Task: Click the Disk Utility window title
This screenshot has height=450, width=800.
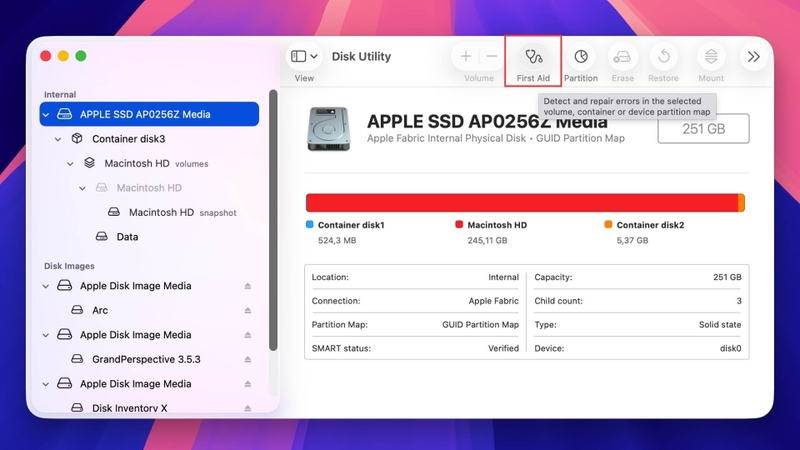Action: pyautogui.click(x=361, y=56)
